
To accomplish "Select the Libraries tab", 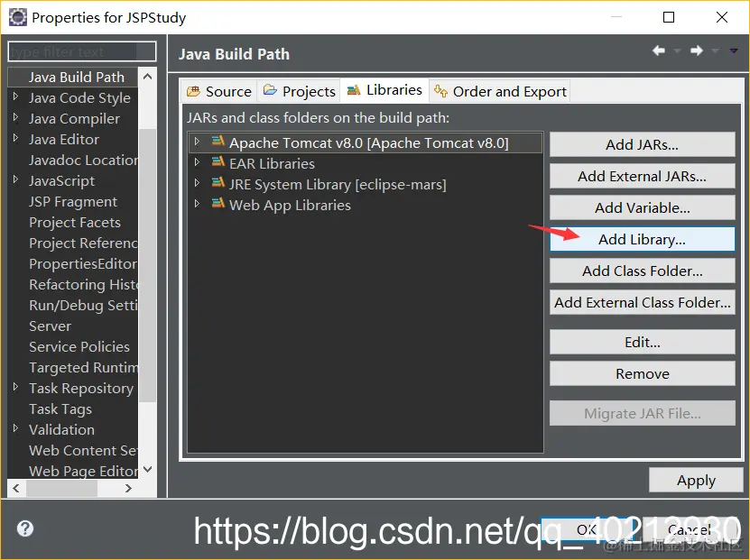I will pyautogui.click(x=384, y=90).
